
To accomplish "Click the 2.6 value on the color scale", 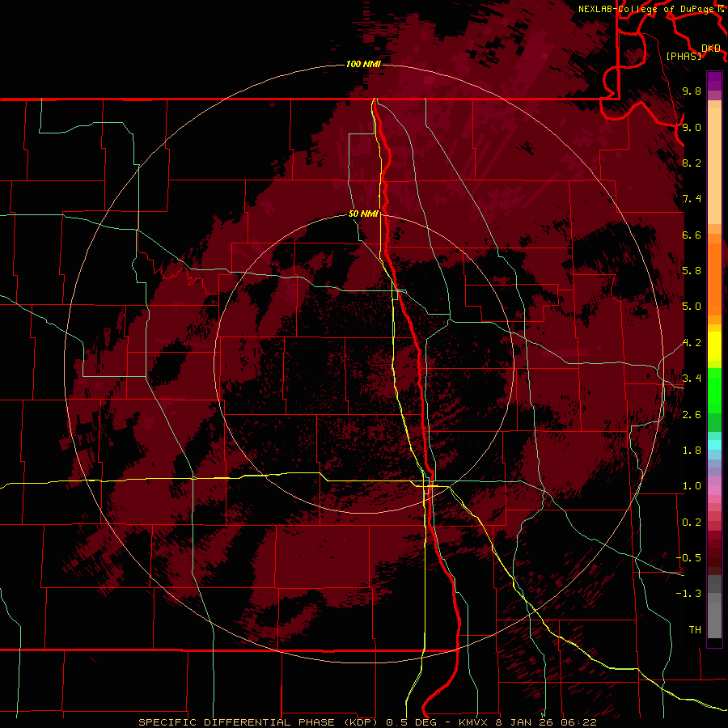I will [x=692, y=415].
